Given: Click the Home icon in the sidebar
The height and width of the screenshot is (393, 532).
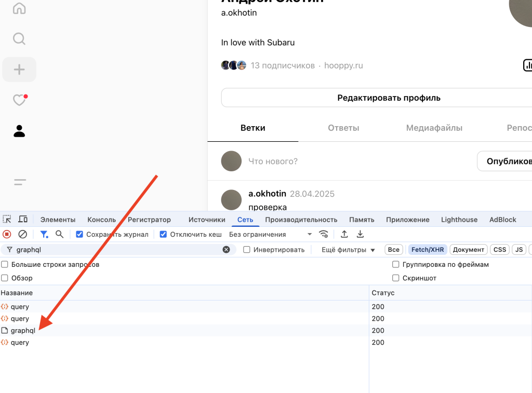Looking at the screenshot, I should [x=19, y=8].
